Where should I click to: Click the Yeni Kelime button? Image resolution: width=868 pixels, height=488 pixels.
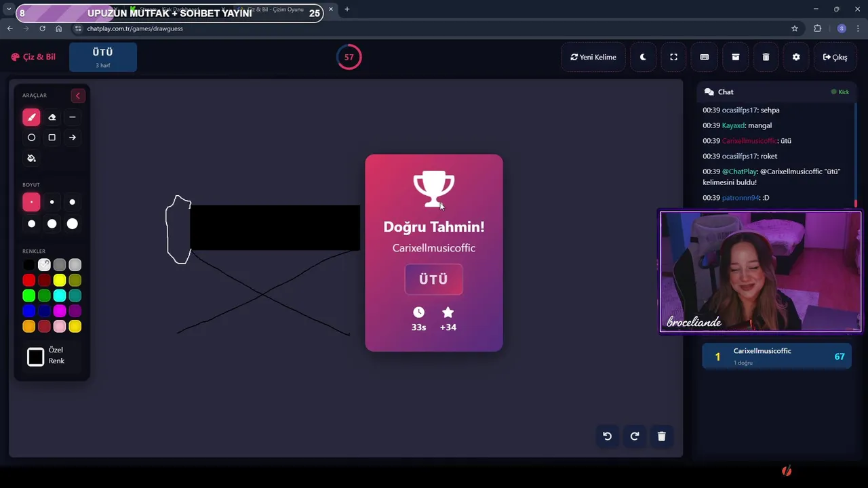click(x=593, y=57)
